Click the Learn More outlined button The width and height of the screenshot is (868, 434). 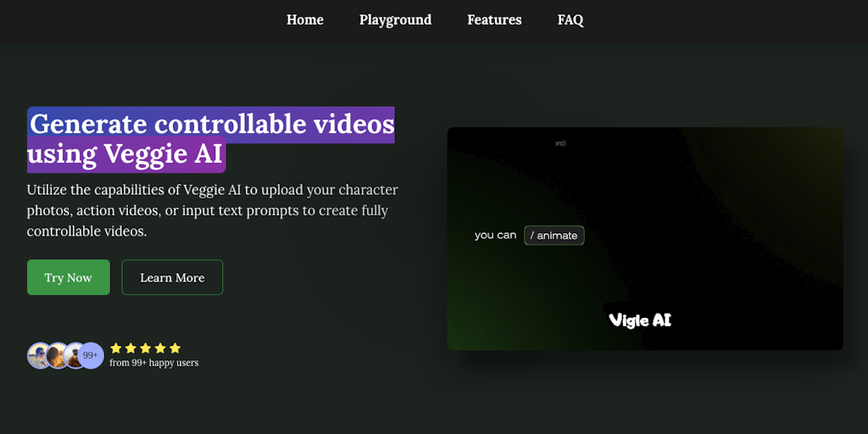click(172, 277)
